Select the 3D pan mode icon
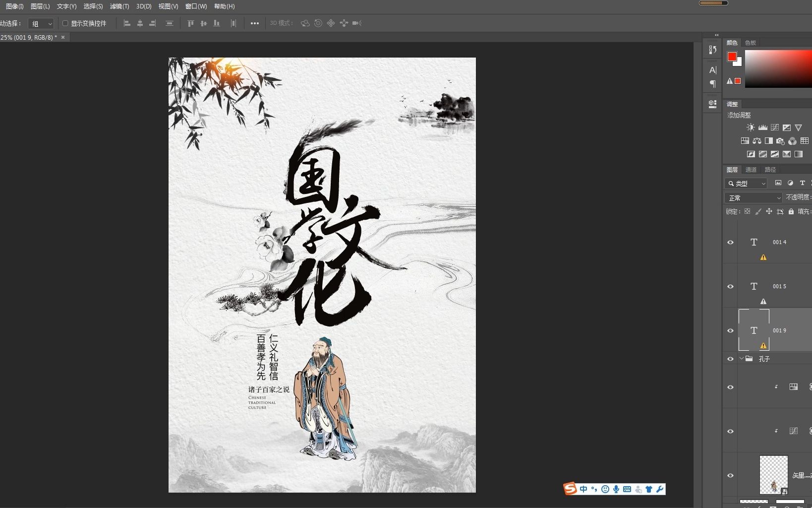 pos(331,23)
